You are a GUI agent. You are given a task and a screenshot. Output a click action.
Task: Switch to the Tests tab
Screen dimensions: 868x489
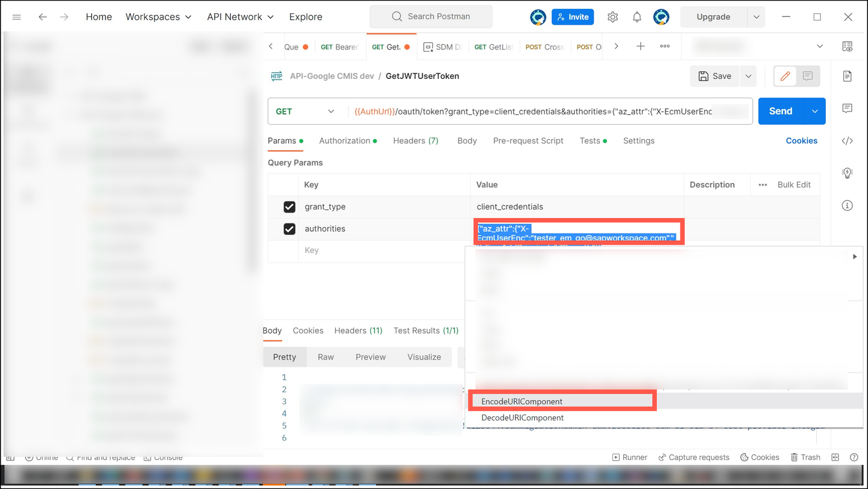click(x=593, y=141)
